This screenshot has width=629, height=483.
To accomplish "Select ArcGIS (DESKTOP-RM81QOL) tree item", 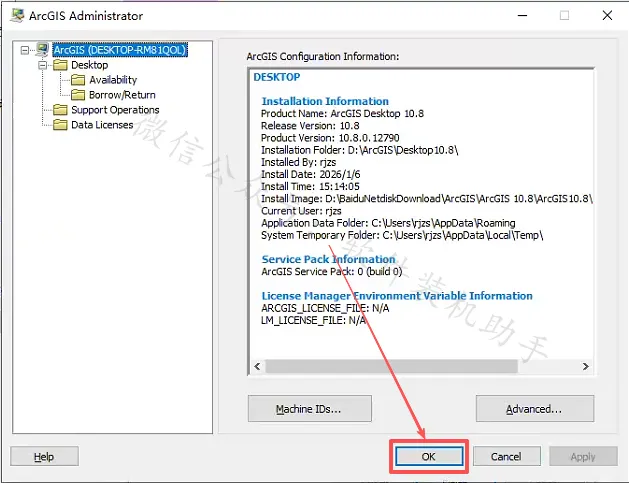I will 120,50.
